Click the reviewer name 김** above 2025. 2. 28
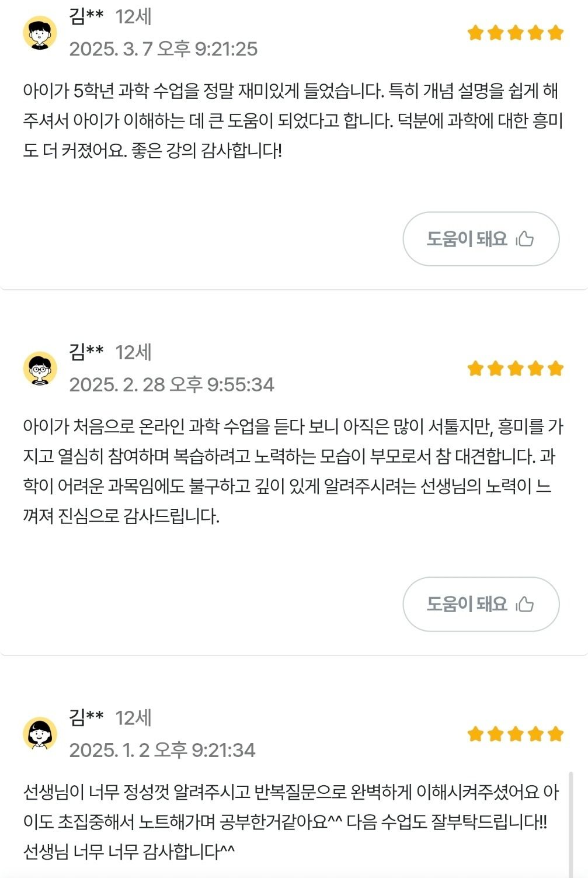 click(x=86, y=352)
